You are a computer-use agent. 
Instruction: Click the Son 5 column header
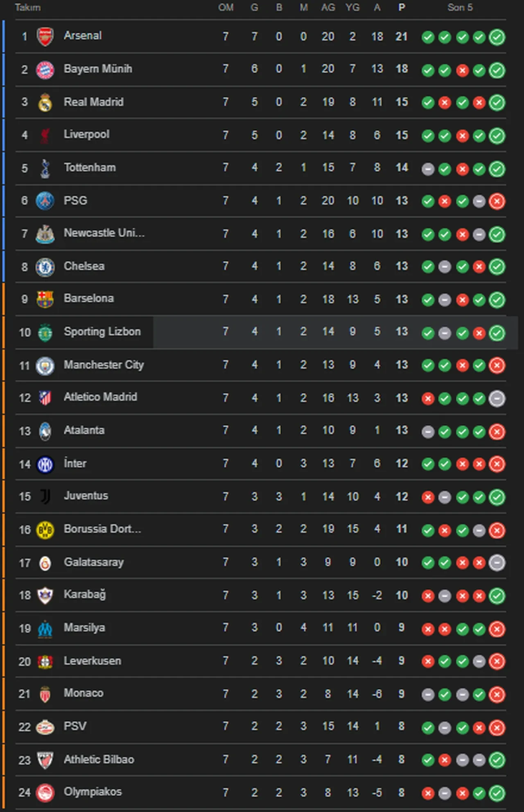coord(460,7)
